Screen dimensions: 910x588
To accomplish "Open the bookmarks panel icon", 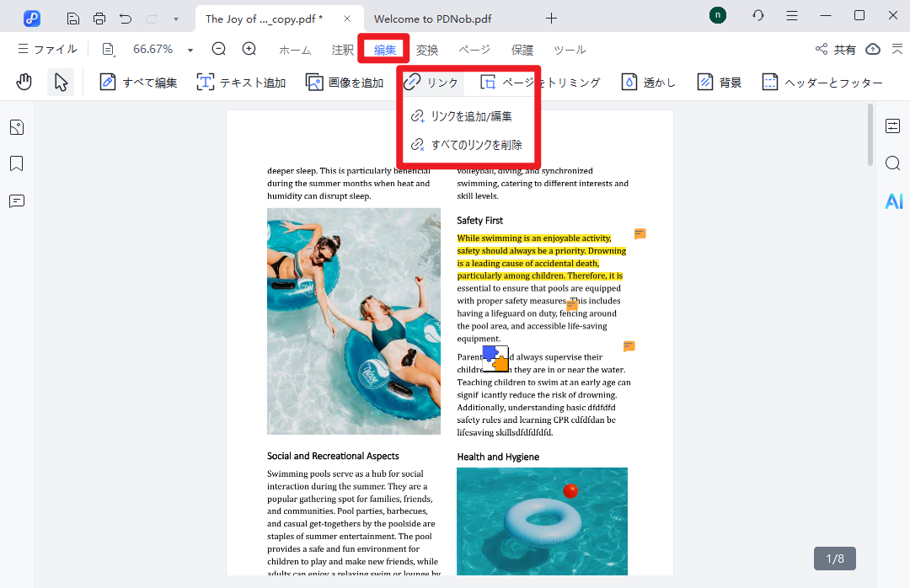I will 17,163.
